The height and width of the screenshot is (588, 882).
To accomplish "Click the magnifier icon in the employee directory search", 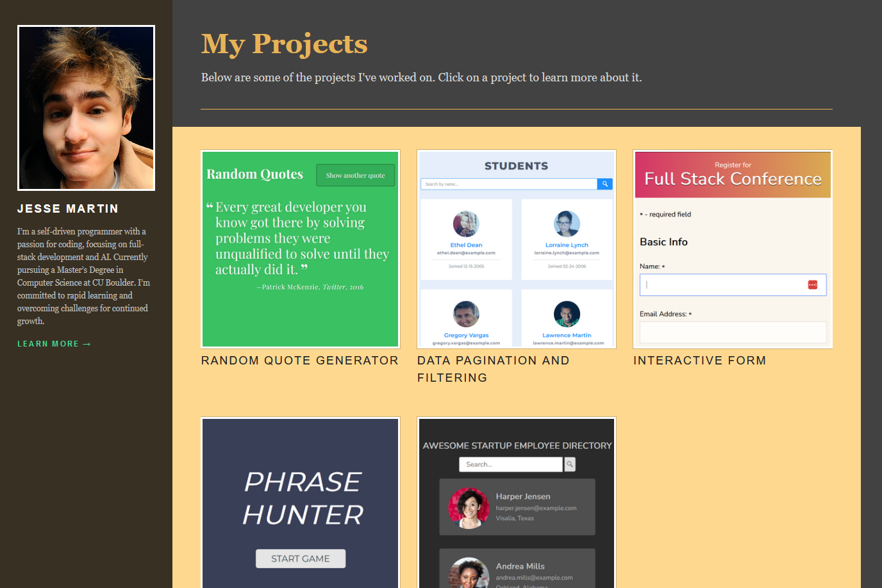I will 570,464.
